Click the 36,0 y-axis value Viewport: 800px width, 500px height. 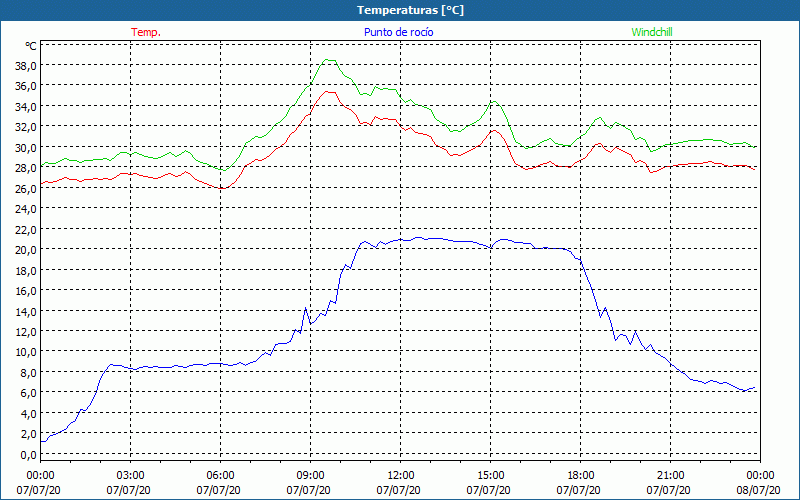click(26, 86)
